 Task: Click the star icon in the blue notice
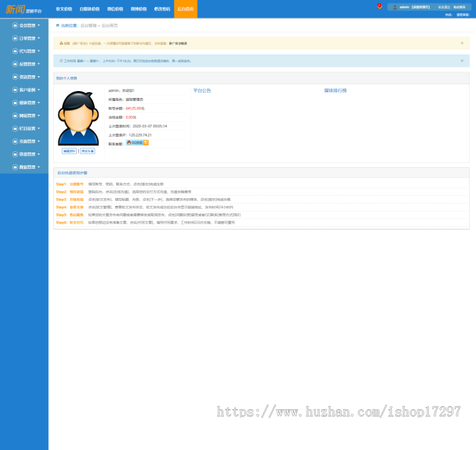coord(61,61)
